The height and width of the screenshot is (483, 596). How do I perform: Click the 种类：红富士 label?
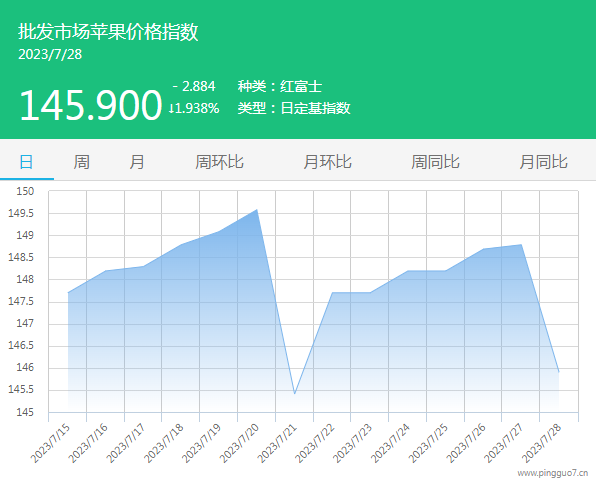click(x=280, y=86)
